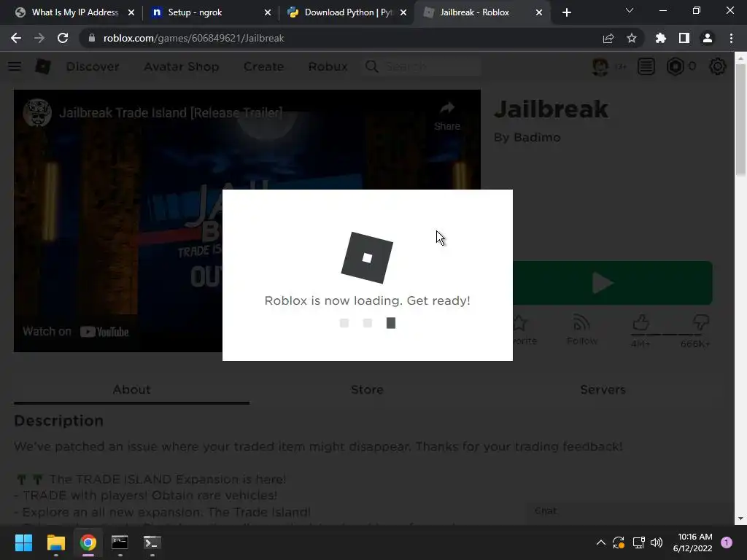This screenshot has width=747, height=560.
Task: Close the Setup - ngrok tab
Action: (x=268, y=12)
